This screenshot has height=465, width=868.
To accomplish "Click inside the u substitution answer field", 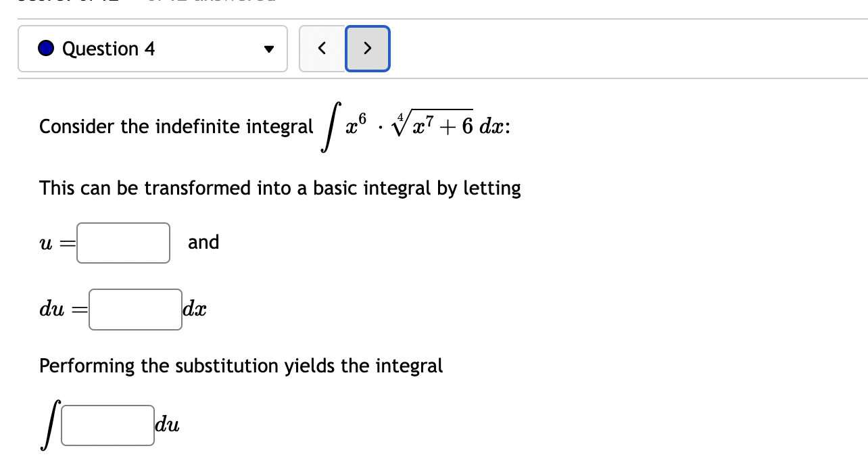I will [122, 242].
